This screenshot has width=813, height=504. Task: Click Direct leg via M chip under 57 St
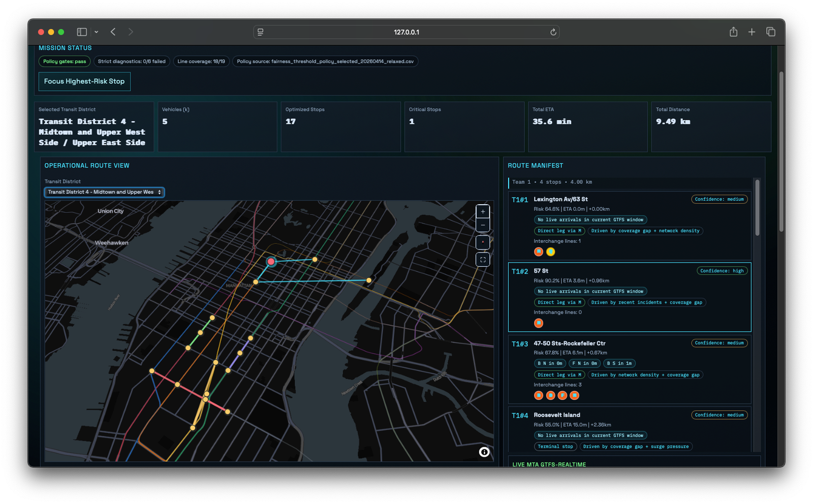click(559, 302)
